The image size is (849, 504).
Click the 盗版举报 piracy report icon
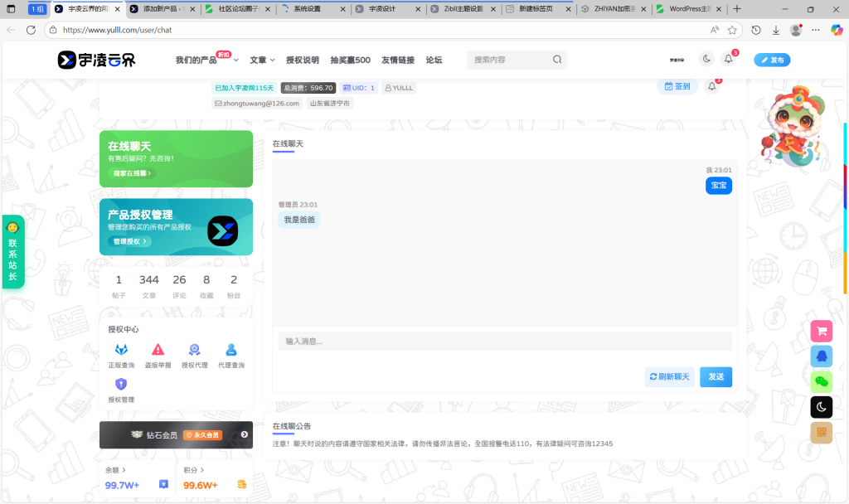click(158, 350)
